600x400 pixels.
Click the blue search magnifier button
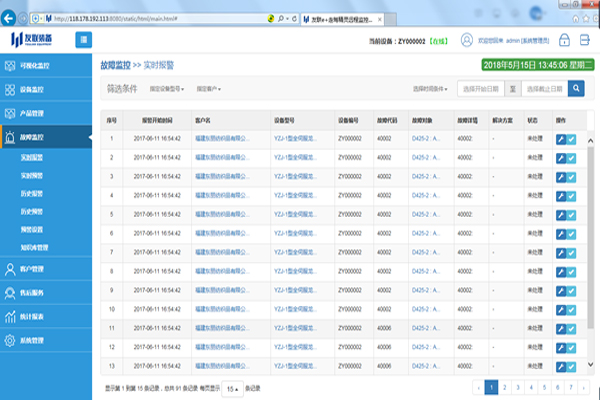(x=577, y=88)
